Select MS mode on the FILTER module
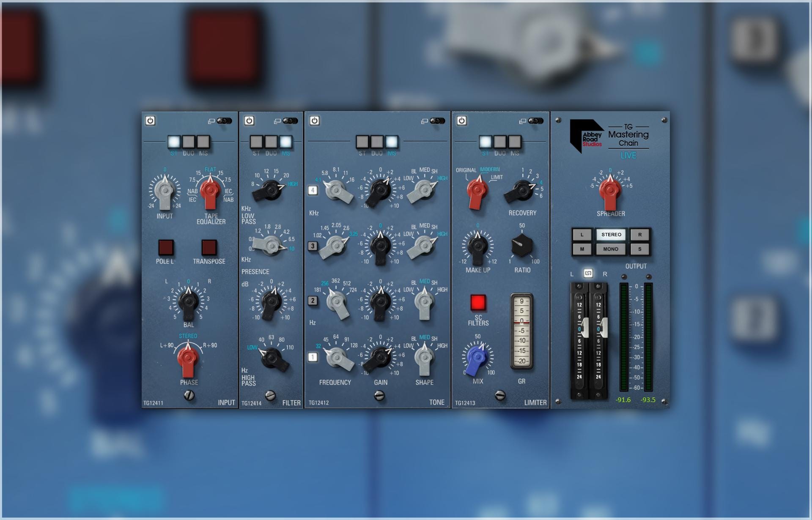 (x=286, y=142)
